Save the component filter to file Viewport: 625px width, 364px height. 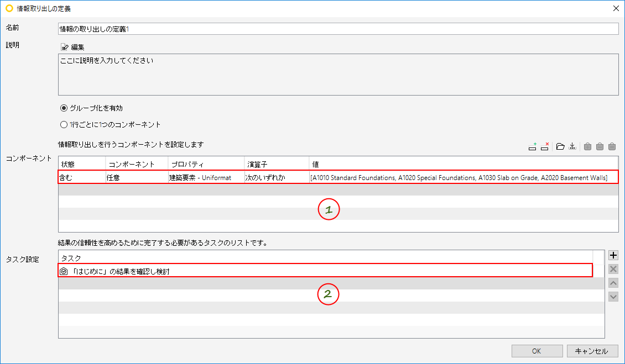tap(572, 146)
